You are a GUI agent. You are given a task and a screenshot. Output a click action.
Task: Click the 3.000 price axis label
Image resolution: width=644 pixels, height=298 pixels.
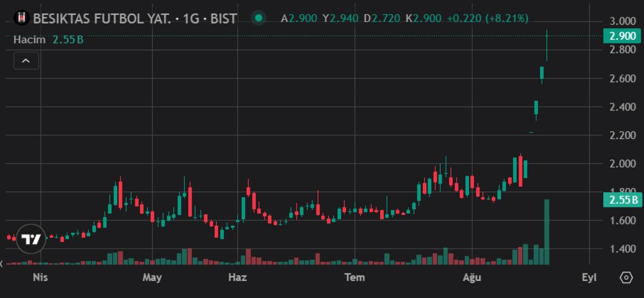tap(622, 21)
